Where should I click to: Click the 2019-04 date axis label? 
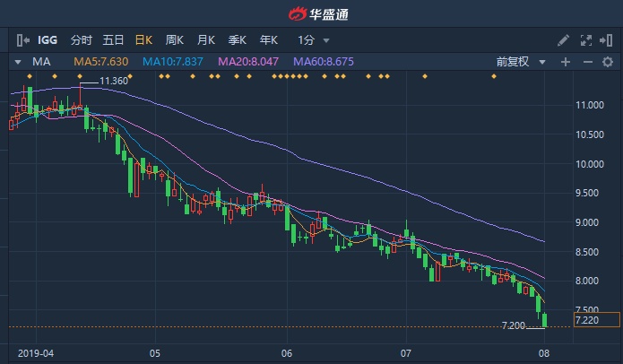point(36,353)
